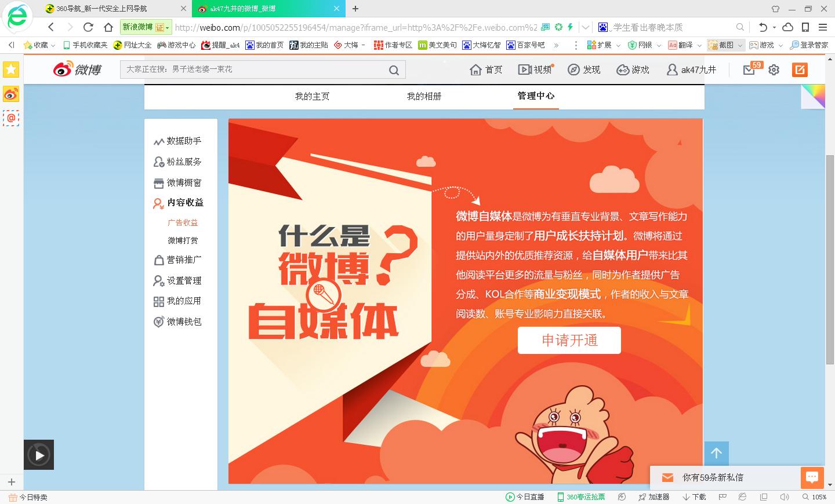
Task: Adjust page zoom 105% control
Action: coord(814,497)
